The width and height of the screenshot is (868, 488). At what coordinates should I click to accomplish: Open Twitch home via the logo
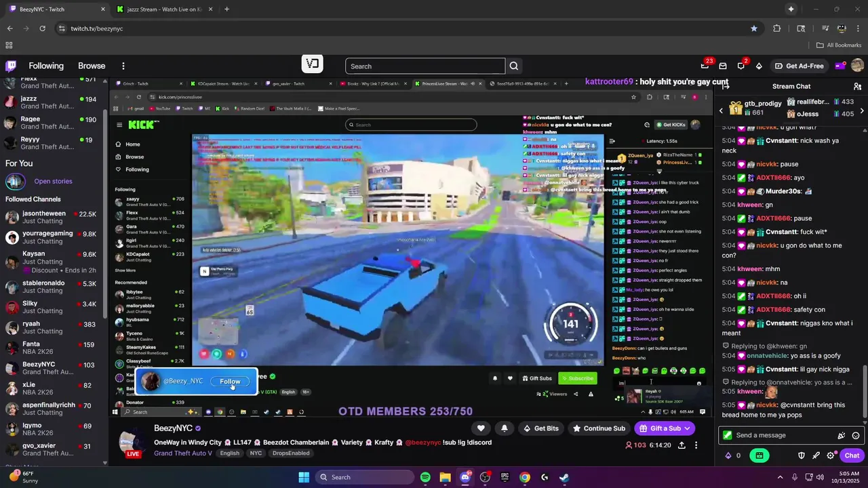pyautogui.click(x=11, y=66)
